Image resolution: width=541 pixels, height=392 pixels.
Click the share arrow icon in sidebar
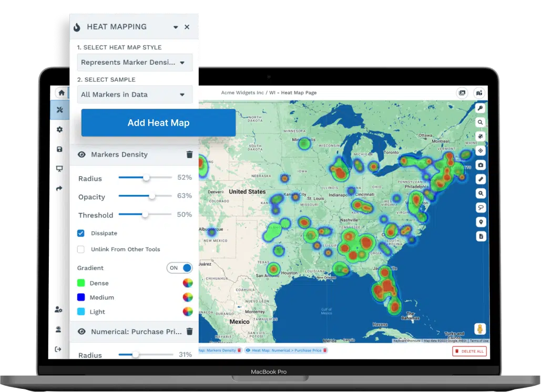click(59, 189)
